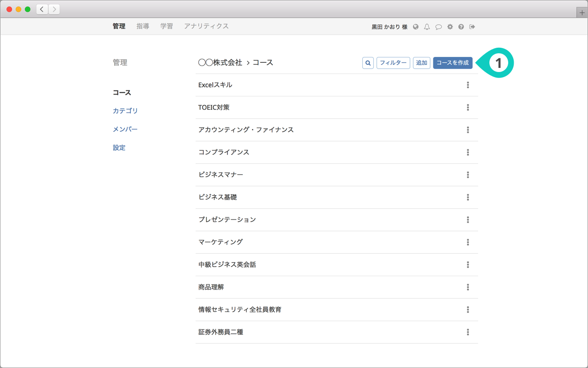Open the messages speech bubble icon
588x368 pixels.
pyautogui.click(x=438, y=27)
